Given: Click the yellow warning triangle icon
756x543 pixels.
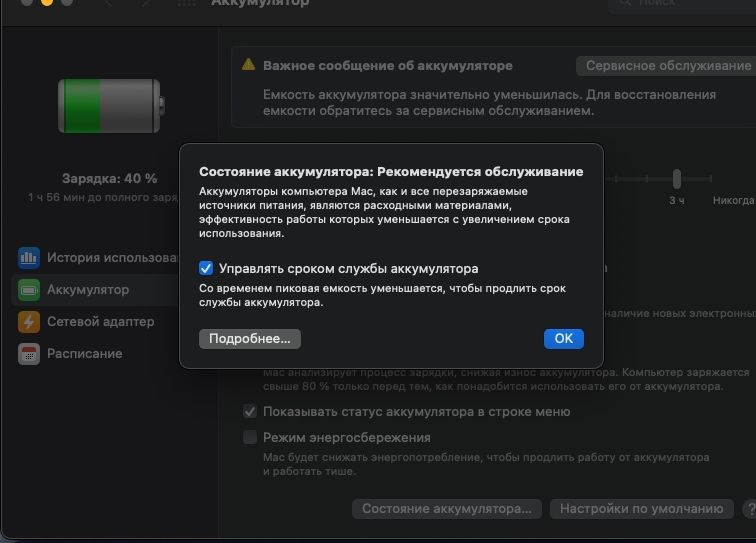Looking at the screenshot, I should [x=248, y=65].
